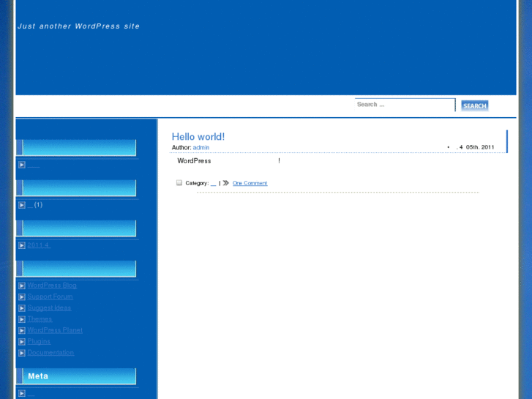Click the Meta sidebar heading
Image resolution: width=532 pixels, height=399 pixels.
38,376
